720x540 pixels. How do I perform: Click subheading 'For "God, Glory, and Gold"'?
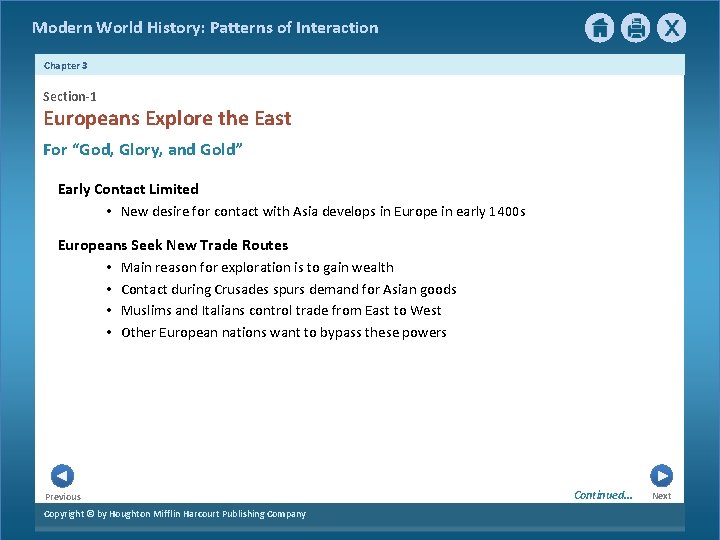(x=143, y=150)
